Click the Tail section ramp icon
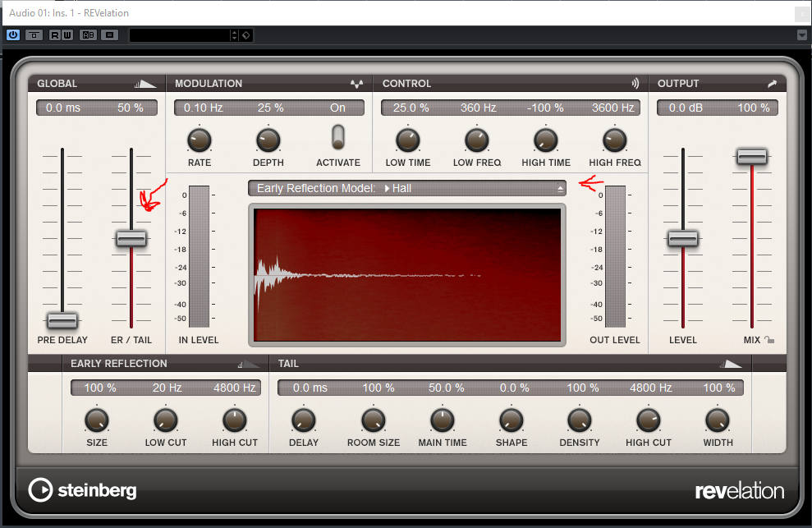This screenshot has width=812, height=528. click(731, 365)
